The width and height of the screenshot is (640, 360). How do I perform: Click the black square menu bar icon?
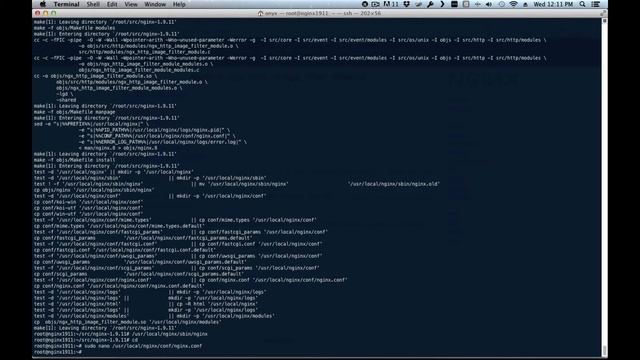[454, 4]
